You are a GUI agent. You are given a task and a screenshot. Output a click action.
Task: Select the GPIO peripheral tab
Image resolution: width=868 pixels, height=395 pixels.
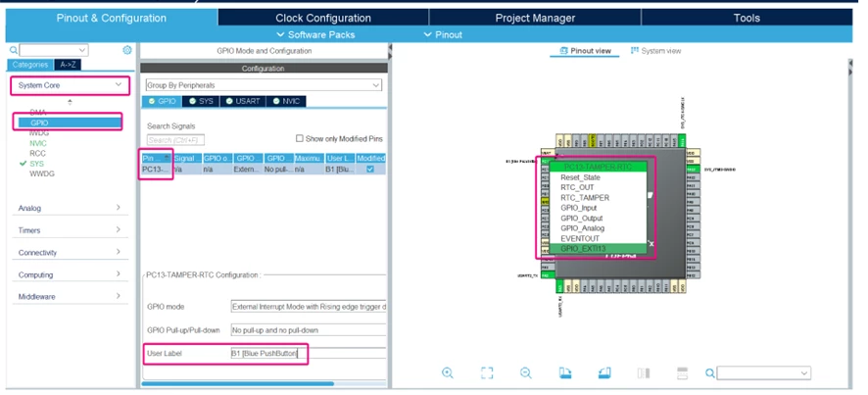[x=163, y=101]
